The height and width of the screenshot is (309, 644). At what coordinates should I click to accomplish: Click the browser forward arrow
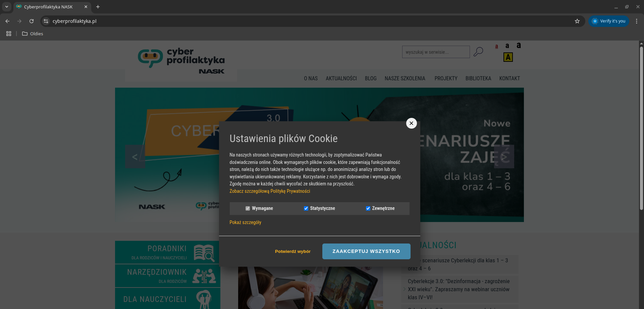19,21
